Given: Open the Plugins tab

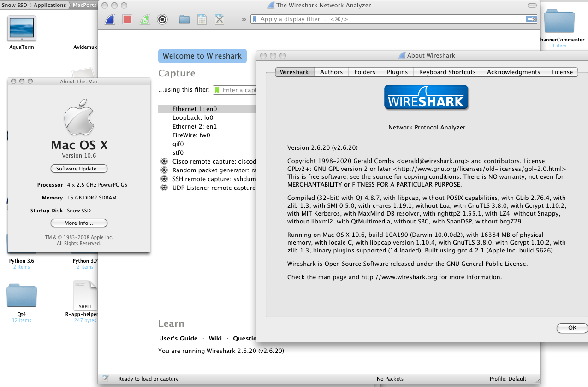Looking at the screenshot, I should (x=397, y=72).
